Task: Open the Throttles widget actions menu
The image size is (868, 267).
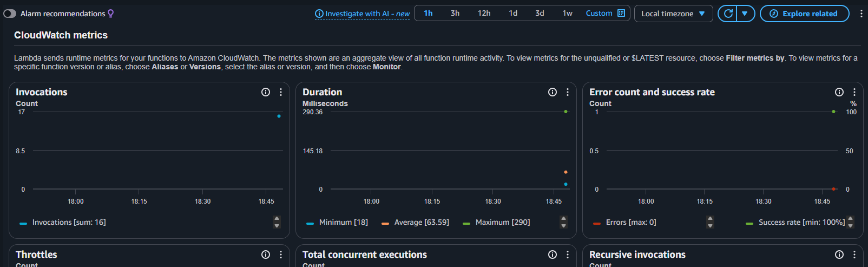Action: coord(281,255)
